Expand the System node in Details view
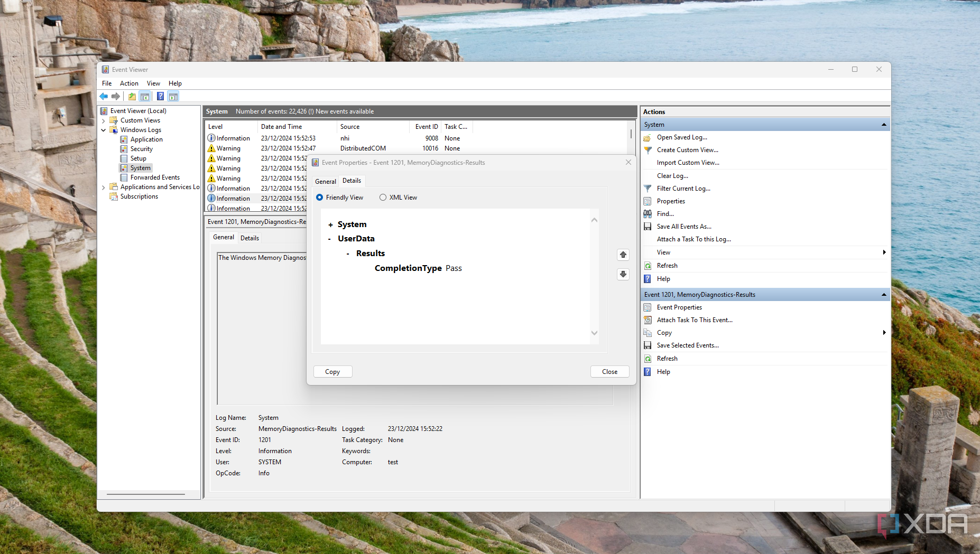This screenshot has height=554, width=980. click(x=330, y=225)
